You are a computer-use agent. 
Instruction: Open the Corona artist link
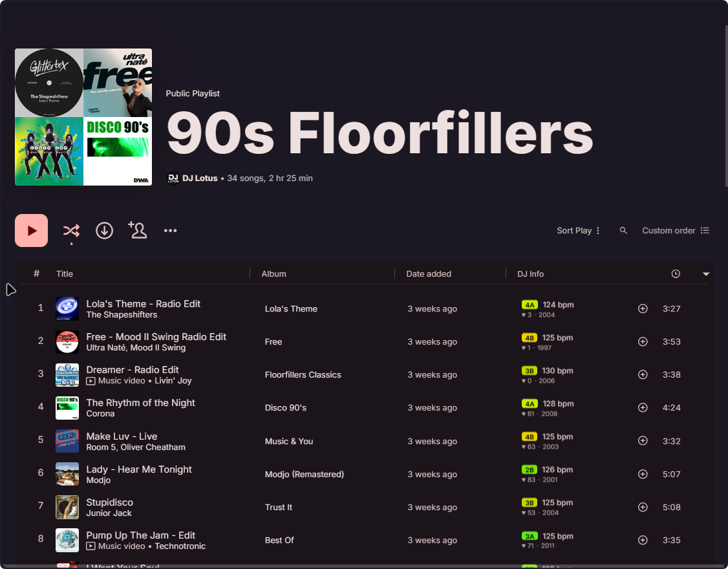tap(100, 414)
